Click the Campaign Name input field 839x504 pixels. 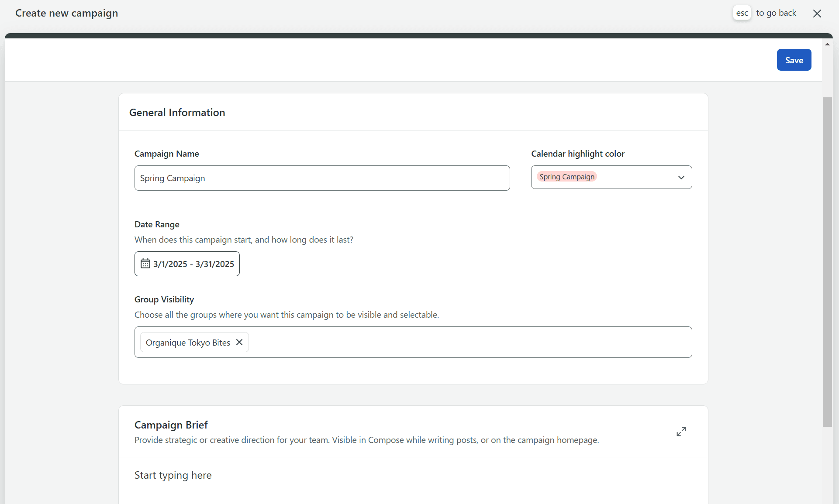click(x=322, y=178)
